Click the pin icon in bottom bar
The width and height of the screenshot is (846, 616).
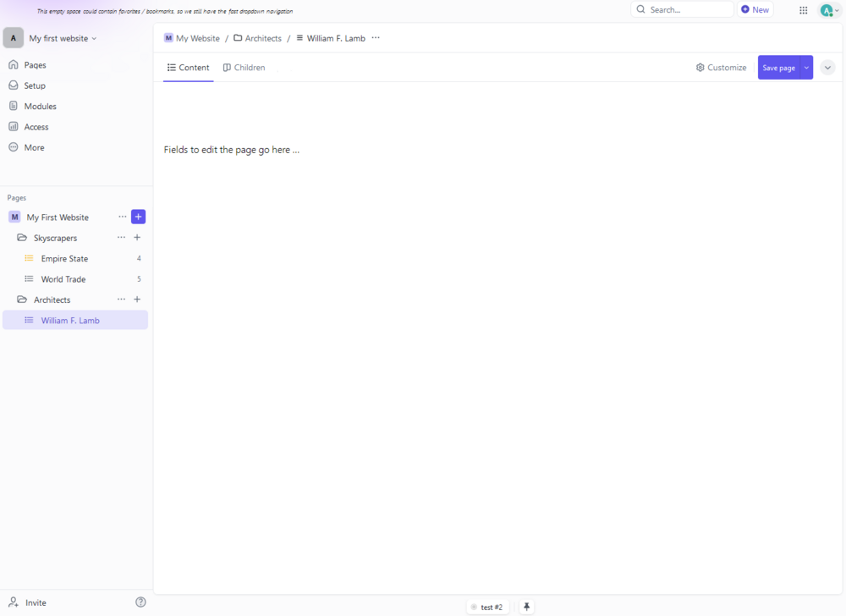pyautogui.click(x=526, y=607)
